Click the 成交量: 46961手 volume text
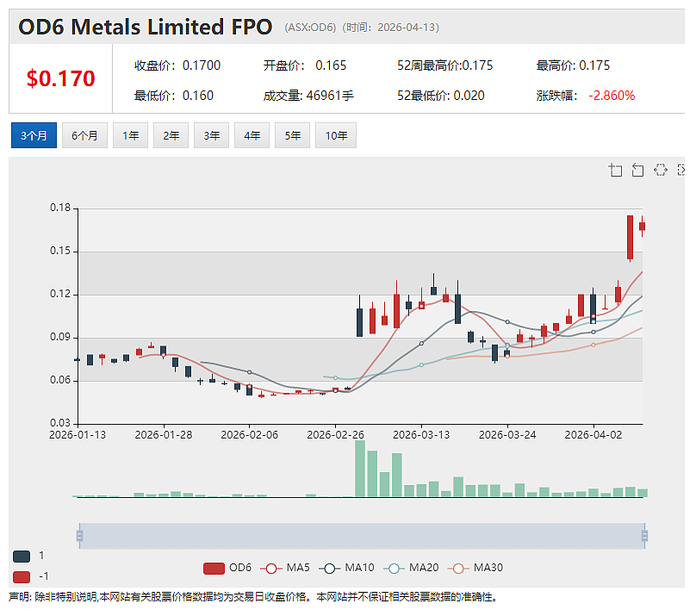Viewport: 696px width, 616px height. coord(308,96)
